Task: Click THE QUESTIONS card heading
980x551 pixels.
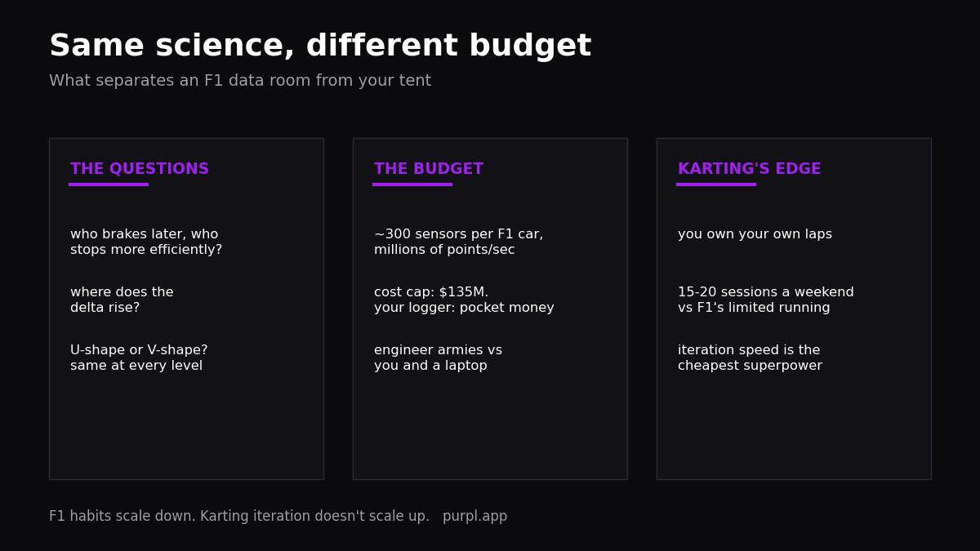Action: pos(140,169)
